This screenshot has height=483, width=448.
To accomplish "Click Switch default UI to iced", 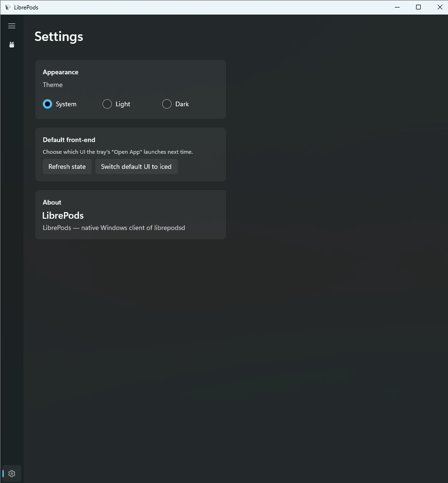I will coord(136,166).
